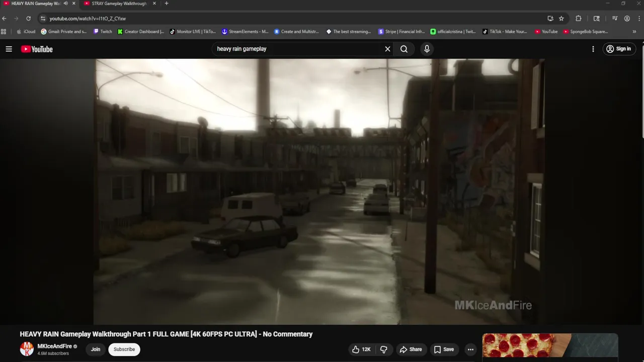
Task: Mute the HEAVY RAIN tab audio icon
Action: (65, 4)
